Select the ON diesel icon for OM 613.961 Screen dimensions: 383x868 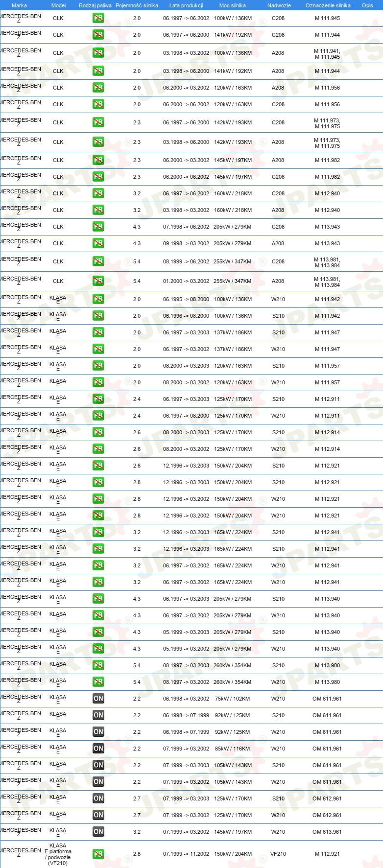pyautogui.click(x=98, y=832)
